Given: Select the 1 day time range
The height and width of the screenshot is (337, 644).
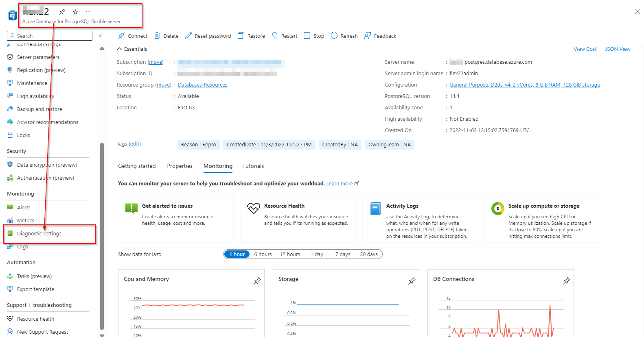Looking at the screenshot, I should [317, 254].
